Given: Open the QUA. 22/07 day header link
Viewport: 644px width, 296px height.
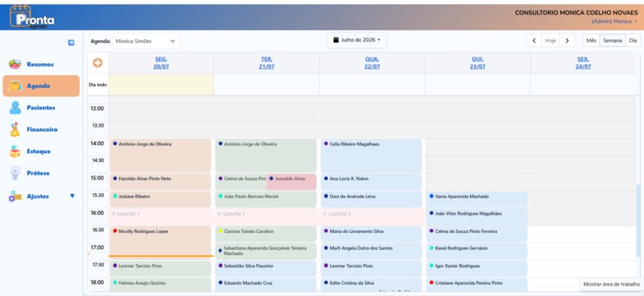Looking at the screenshot, I should click(372, 63).
